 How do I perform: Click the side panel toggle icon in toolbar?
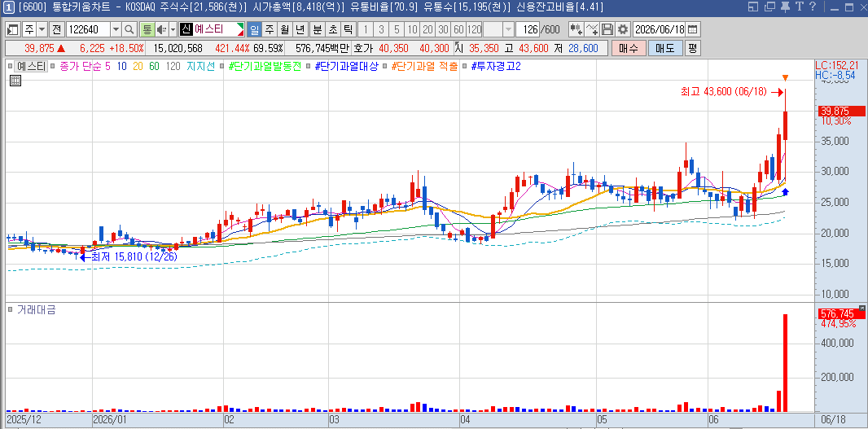point(13,29)
